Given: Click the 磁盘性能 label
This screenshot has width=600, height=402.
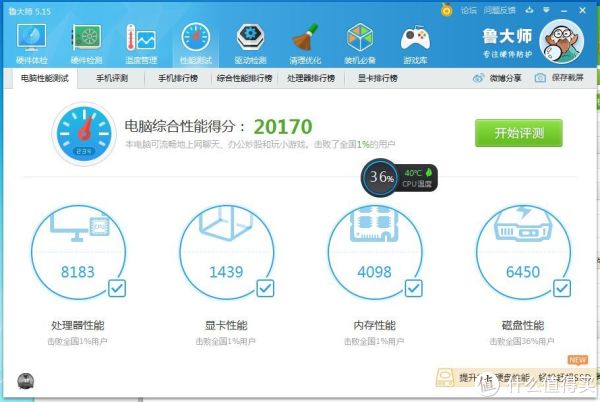Looking at the screenshot, I should click(x=523, y=326).
